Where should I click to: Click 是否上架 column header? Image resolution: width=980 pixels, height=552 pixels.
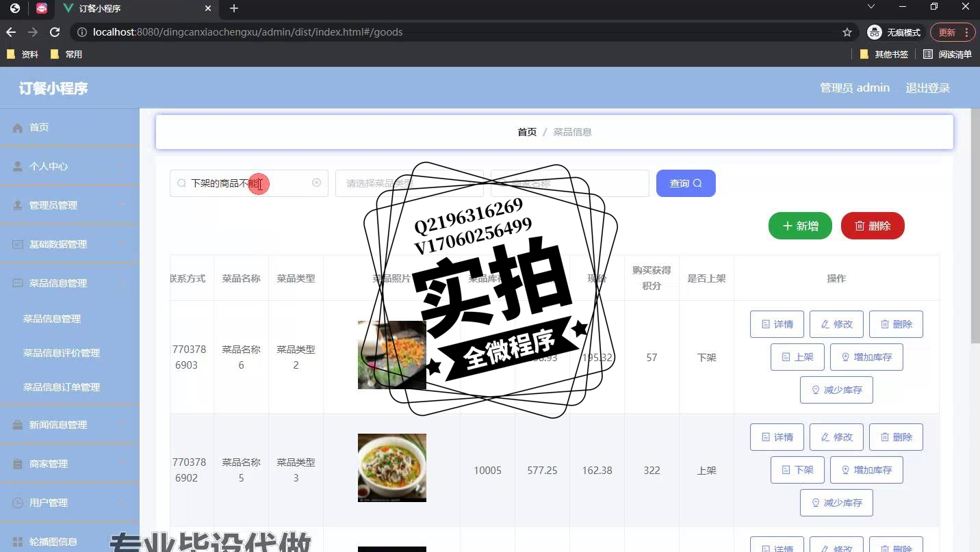coord(706,278)
